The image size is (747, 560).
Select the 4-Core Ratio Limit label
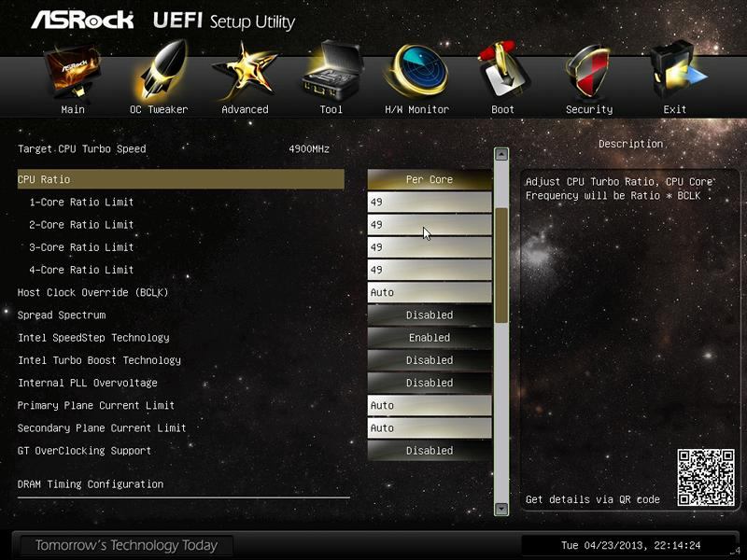[x=81, y=270]
